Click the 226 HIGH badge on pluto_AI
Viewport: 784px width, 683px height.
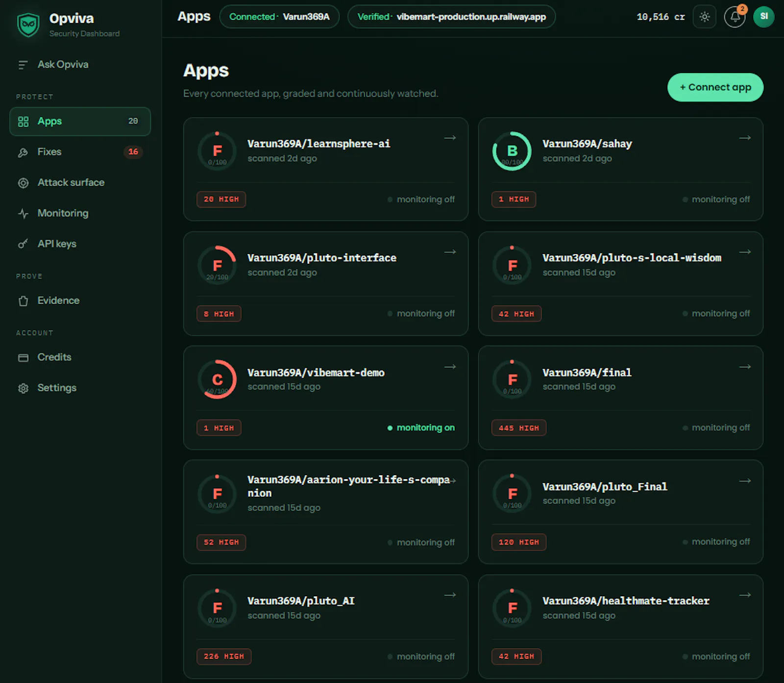click(224, 657)
